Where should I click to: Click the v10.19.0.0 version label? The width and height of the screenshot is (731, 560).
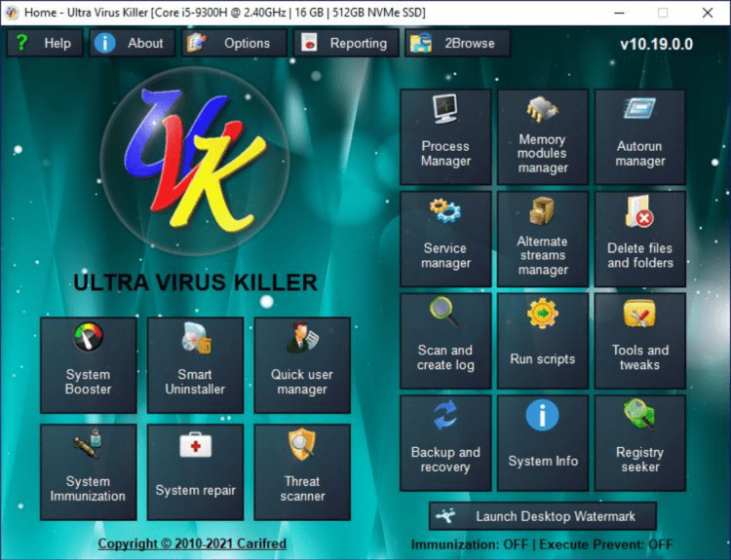click(x=656, y=44)
